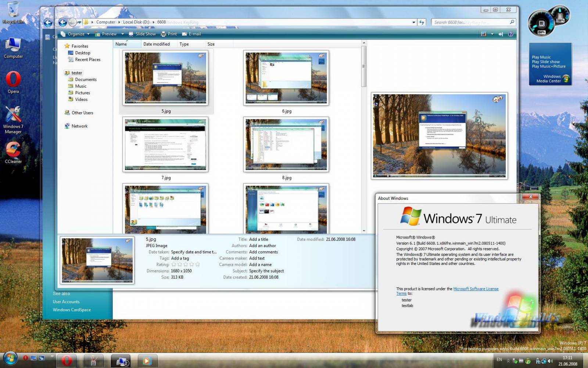
Task: Select the tester user folder
Action: pos(73,73)
